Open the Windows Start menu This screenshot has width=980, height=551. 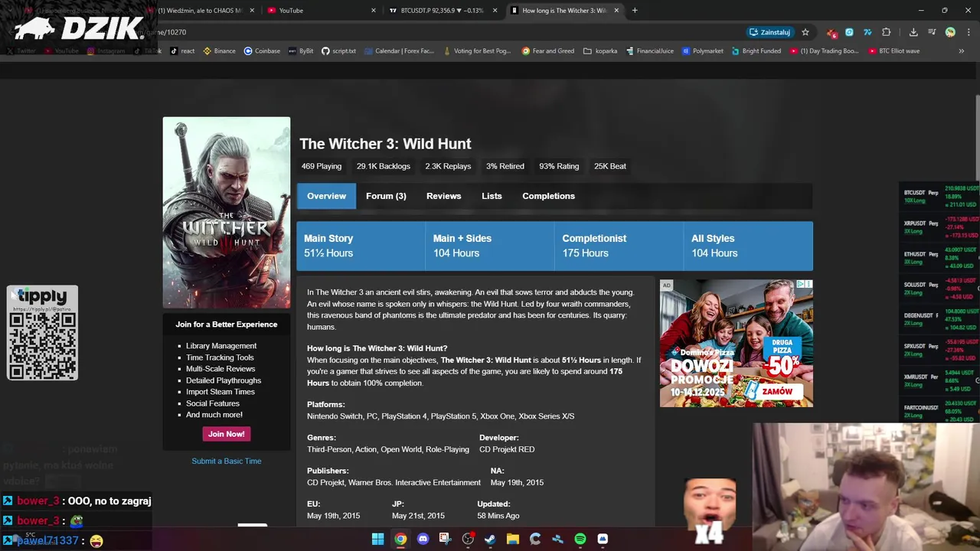(x=377, y=539)
